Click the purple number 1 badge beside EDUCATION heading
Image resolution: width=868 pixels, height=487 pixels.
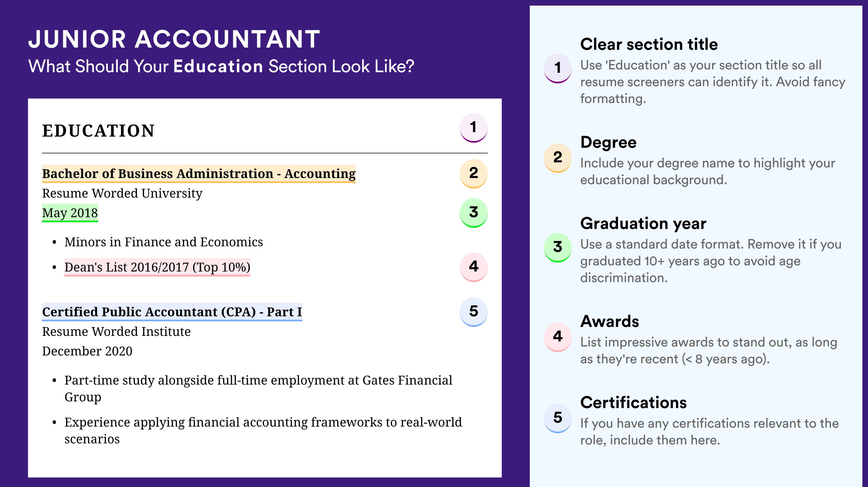point(473,128)
